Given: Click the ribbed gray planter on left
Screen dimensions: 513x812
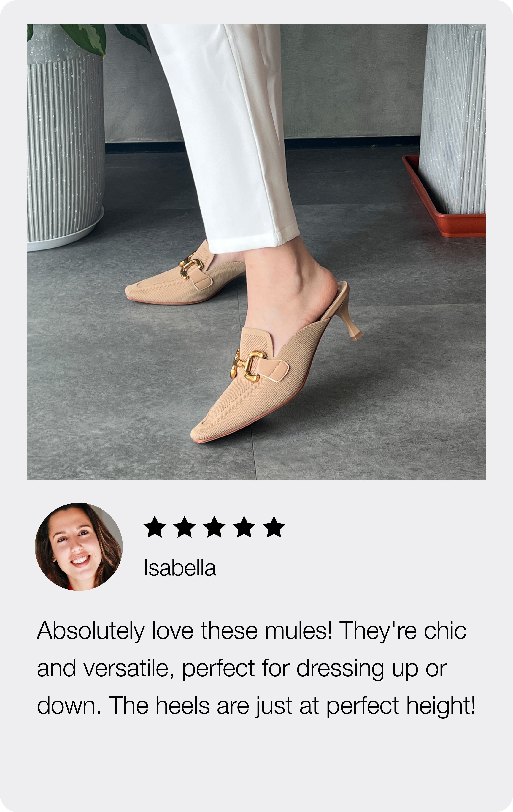Looking at the screenshot, I should click(x=65, y=145).
